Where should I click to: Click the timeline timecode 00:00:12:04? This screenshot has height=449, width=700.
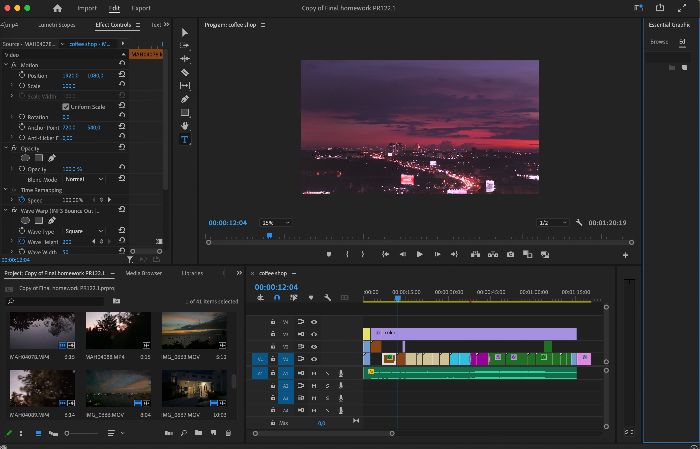point(276,287)
